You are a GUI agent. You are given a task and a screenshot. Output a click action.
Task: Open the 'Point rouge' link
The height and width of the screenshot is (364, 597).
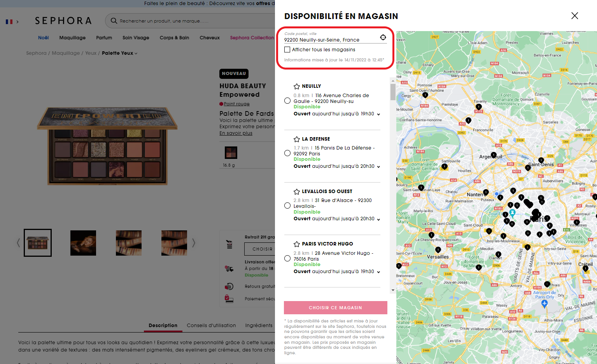tap(236, 104)
